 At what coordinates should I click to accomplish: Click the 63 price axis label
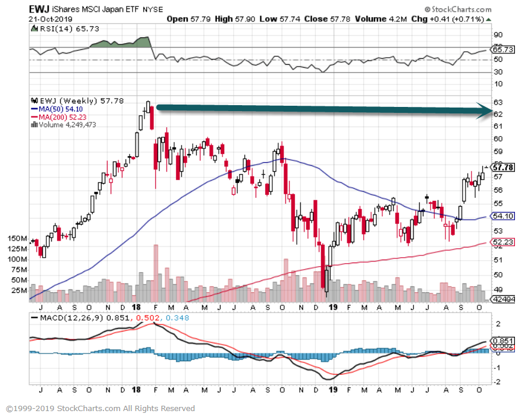coord(498,103)
